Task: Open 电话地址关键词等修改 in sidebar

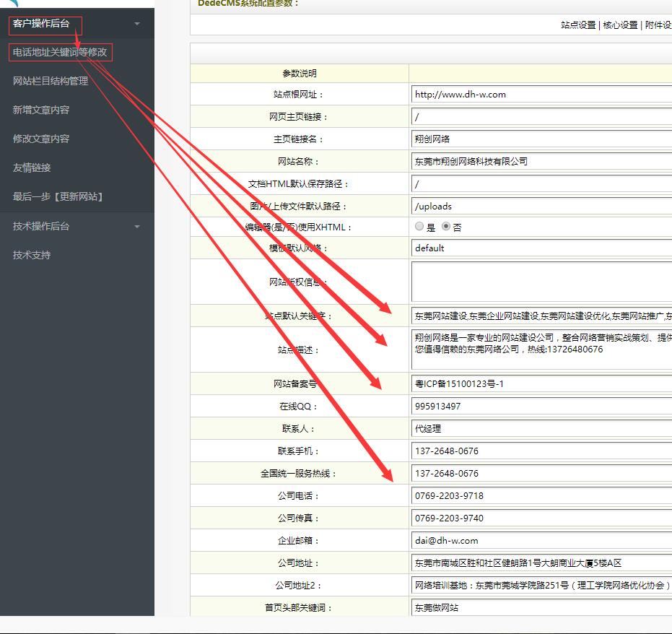Action: point(60,52)
